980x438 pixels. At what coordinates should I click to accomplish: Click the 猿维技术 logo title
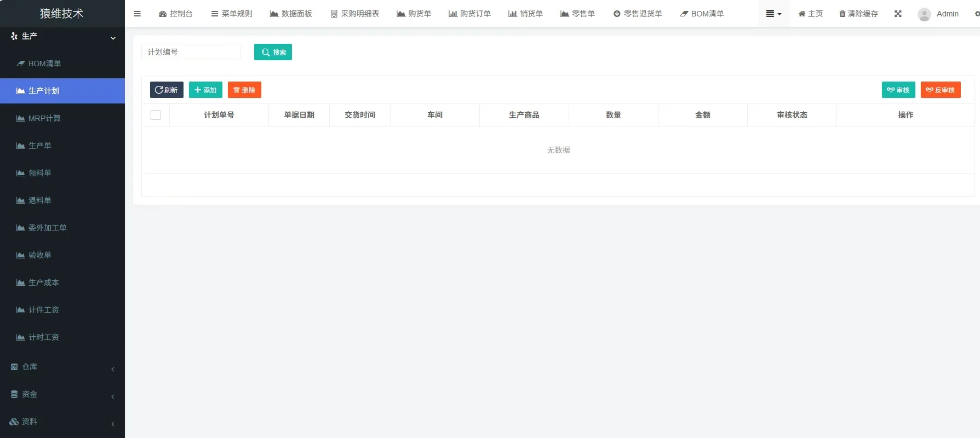click(x=61, y=14)
